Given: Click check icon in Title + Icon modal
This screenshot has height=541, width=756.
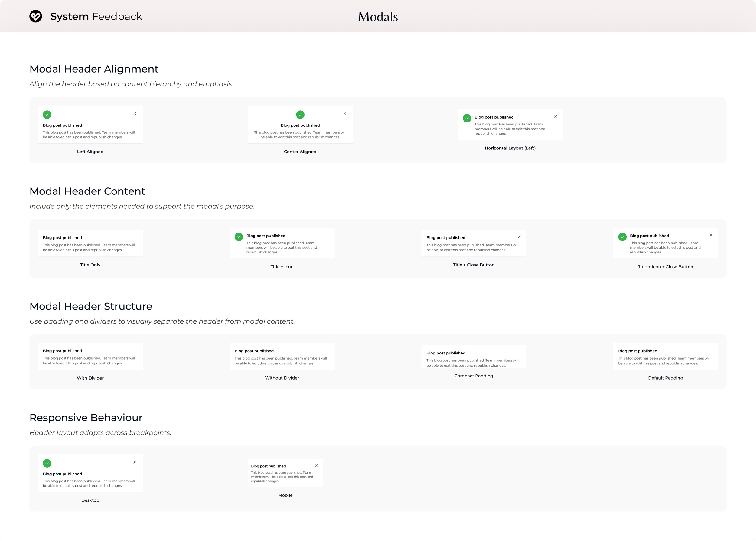Looking at the screenshot, I should (x=239, y=237).
